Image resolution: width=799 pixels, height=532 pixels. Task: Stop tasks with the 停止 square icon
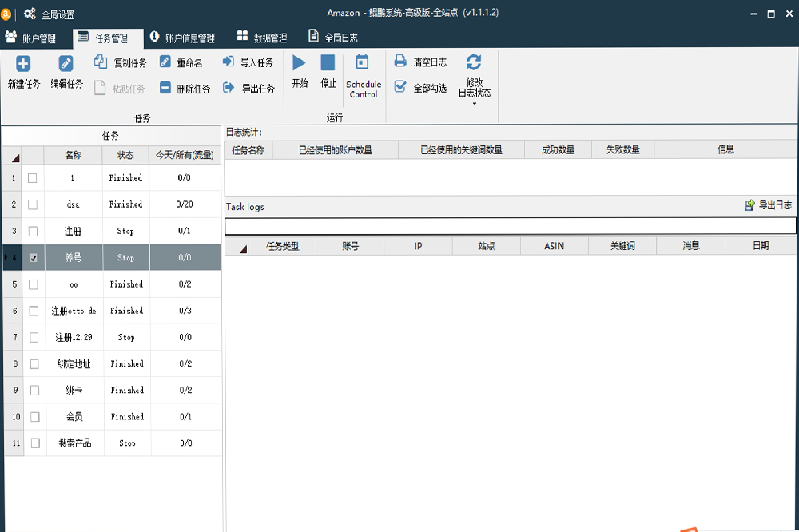(x=328, y=62)
